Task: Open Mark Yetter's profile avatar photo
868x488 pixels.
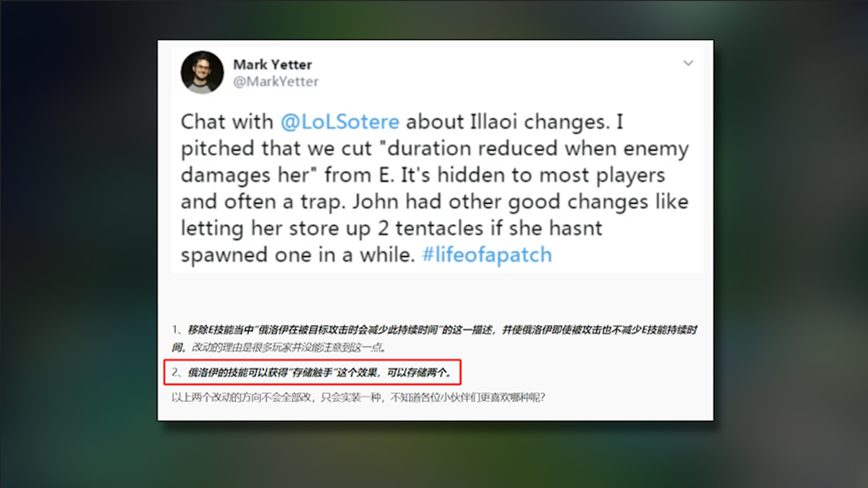Action: [202, 72]
